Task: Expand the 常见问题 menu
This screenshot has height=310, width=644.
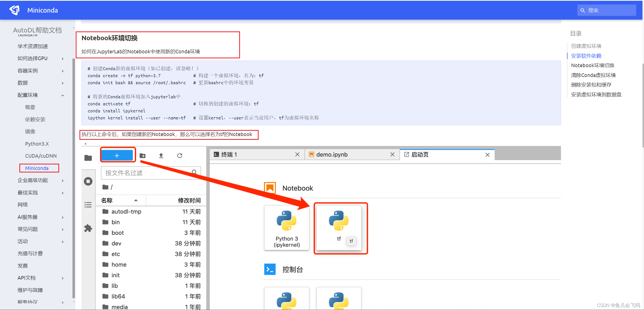Action: click(x=28, y=229)
